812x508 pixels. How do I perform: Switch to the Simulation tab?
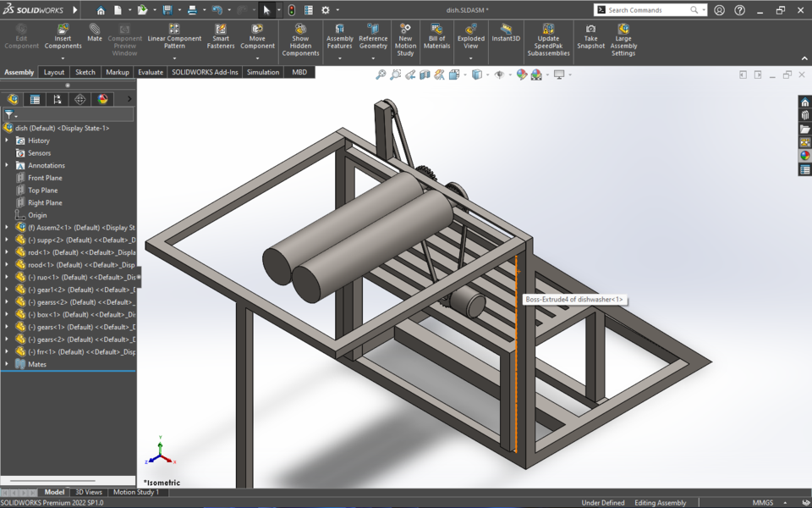[262, 72]
